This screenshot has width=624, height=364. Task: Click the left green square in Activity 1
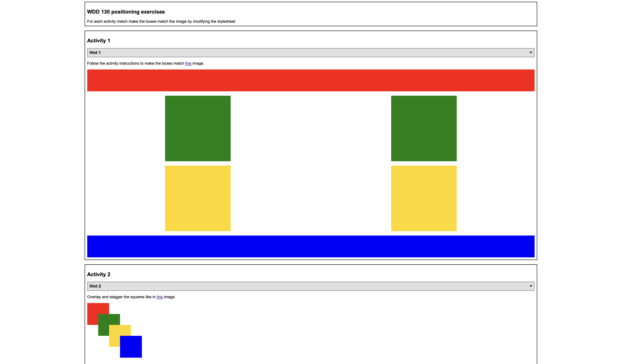pyautogui.click(x=198, y=128)
